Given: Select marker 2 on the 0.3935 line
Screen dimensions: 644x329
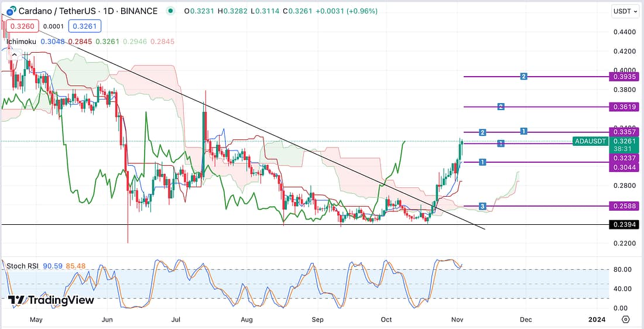Looking at the screenshot, I should pyautogui.click(x=524, y=76).
